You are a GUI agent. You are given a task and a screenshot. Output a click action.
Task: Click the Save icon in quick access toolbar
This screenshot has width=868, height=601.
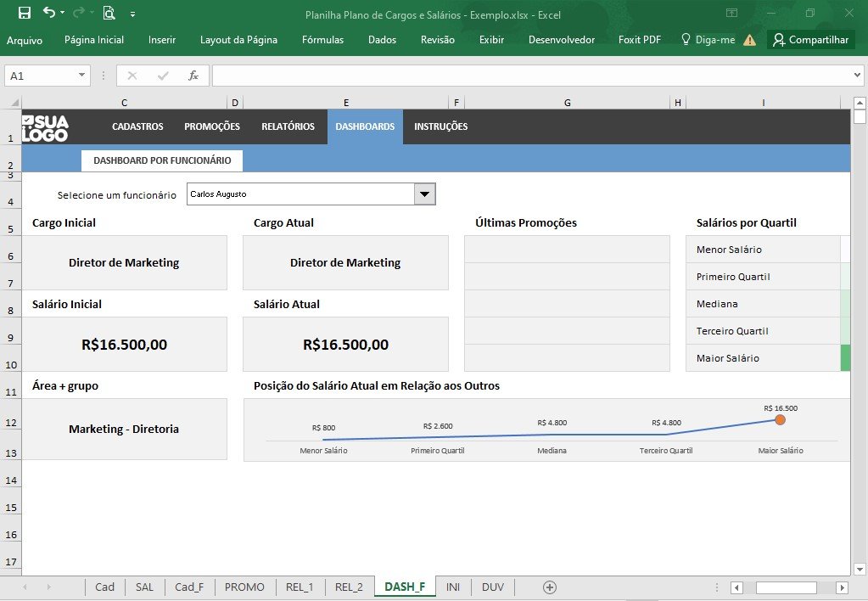pyautogui.click(x=25, y=13)
